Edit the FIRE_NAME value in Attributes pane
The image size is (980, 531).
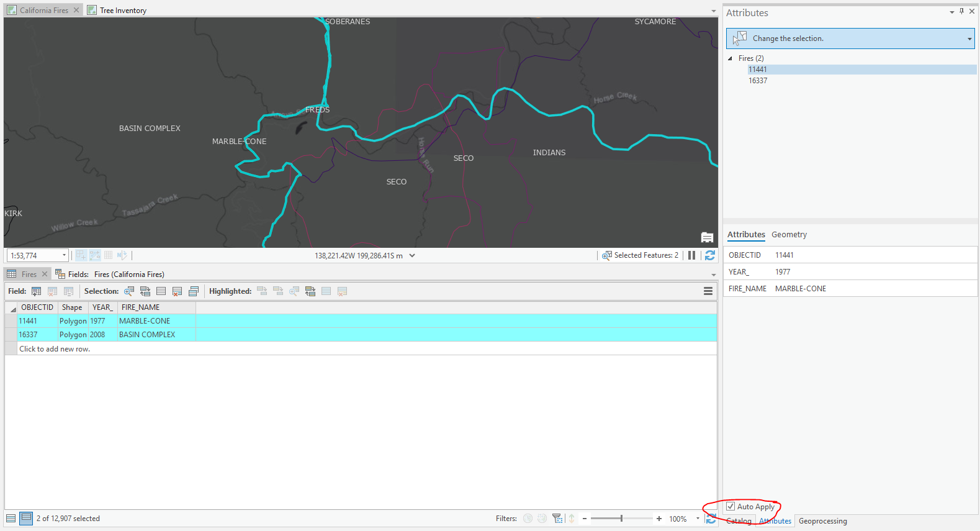tap(874, 289)
